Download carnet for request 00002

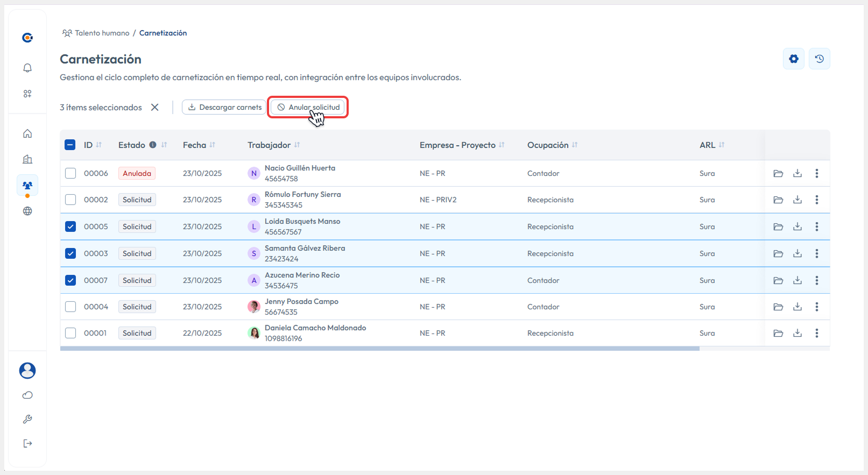(797, 200)
